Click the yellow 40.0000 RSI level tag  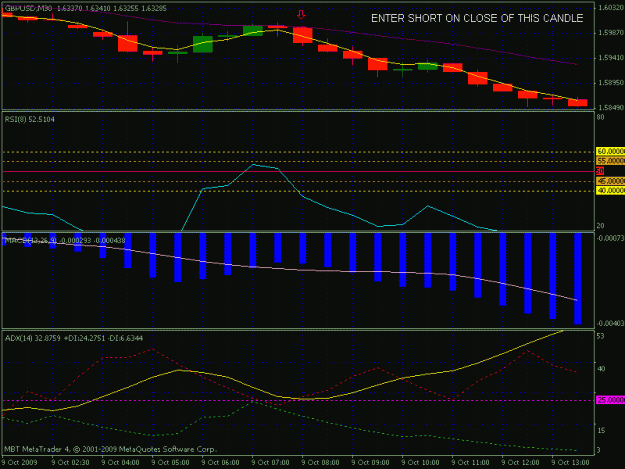(x=611, y=191)
